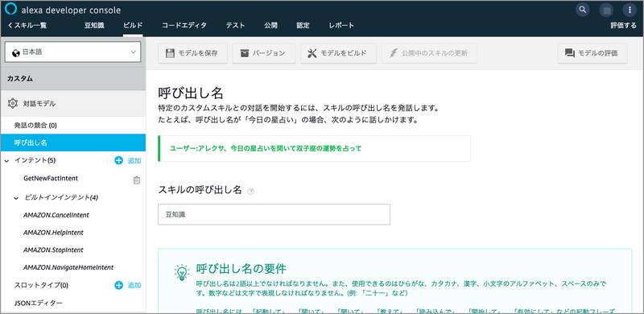Click the モデルをビルド button
The width and height of the screenshot is (644, 314).
(338, 53)
